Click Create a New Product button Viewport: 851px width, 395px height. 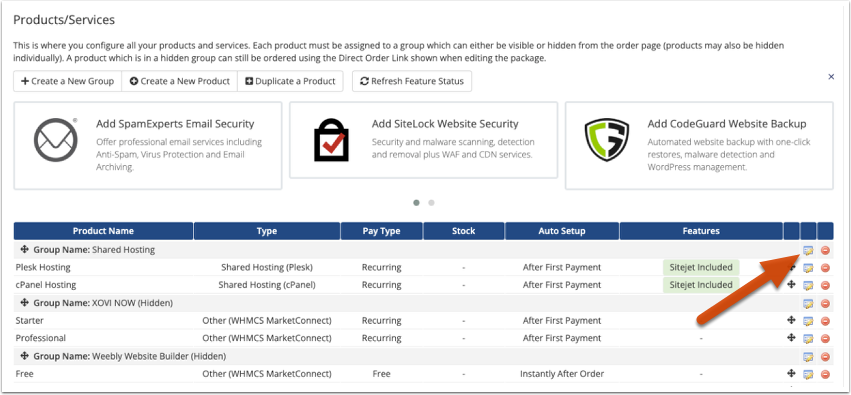[180, 81]
